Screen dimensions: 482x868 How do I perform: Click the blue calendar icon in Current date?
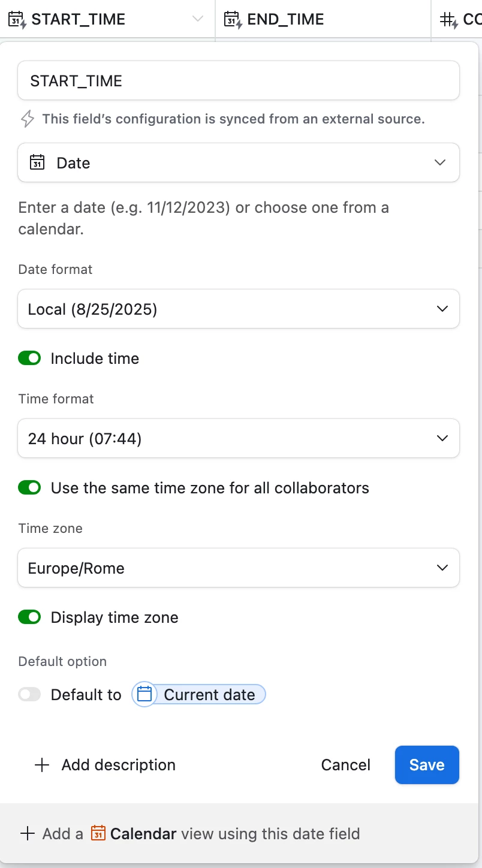[x=144, y=695]
